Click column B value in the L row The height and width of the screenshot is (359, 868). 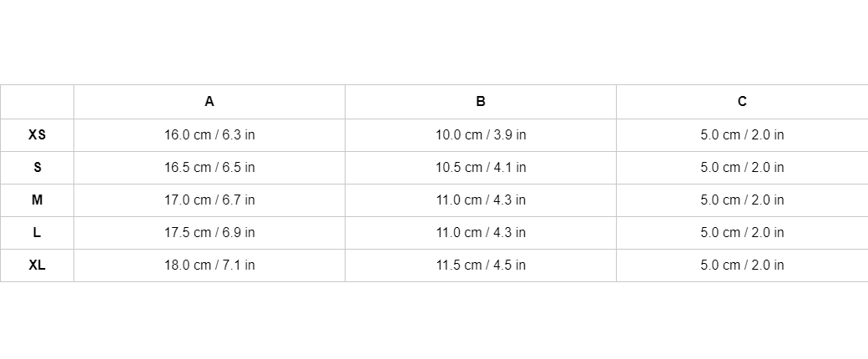point(481,232)
